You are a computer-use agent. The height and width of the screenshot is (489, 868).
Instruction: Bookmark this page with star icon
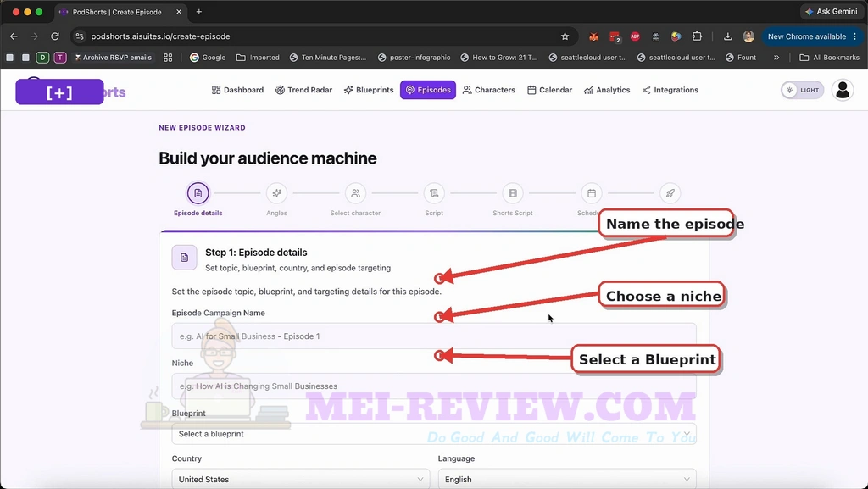(565, 36)
